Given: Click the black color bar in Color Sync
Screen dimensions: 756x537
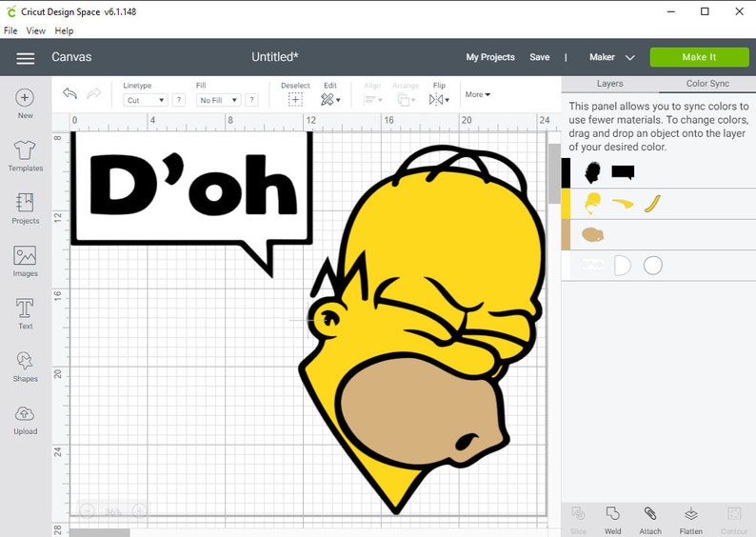Looking at the screenshot, I should click(566, 172).
